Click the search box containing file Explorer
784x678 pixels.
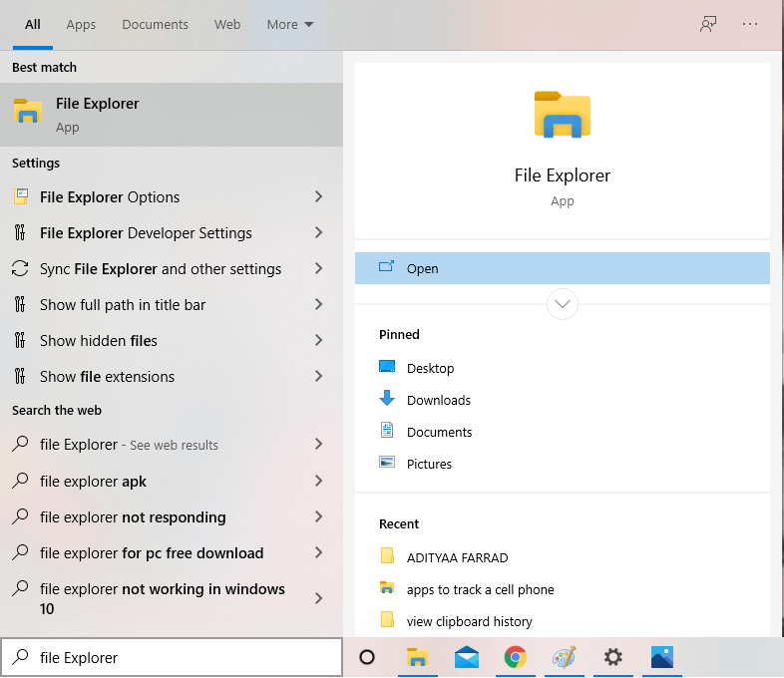(180, 657)
